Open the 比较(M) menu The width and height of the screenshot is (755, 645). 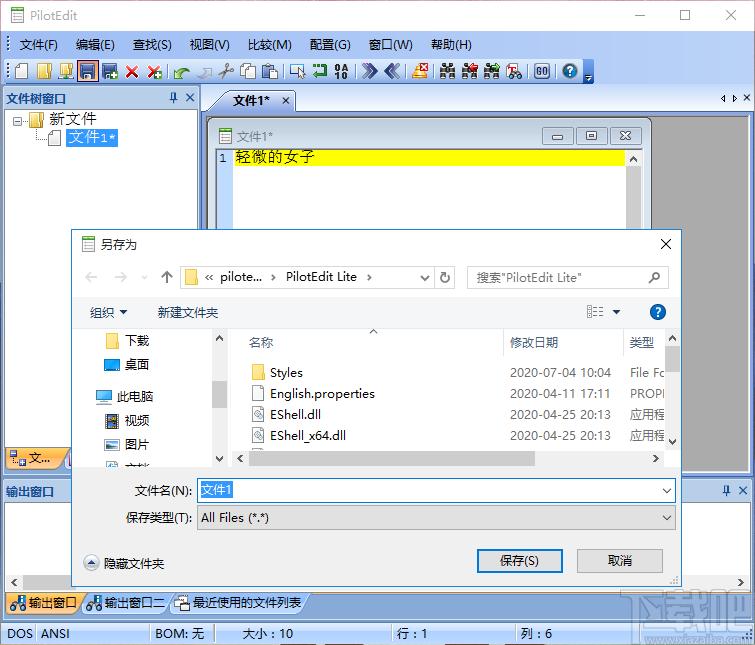click(x=270, y=45)
